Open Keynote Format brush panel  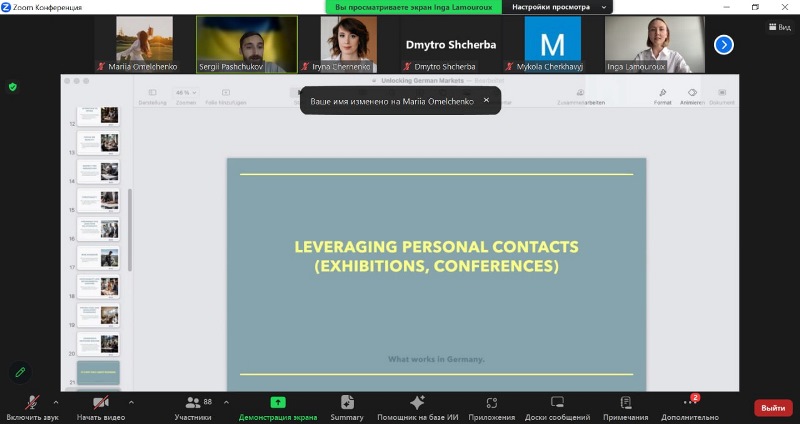click(x=663, y=96)
